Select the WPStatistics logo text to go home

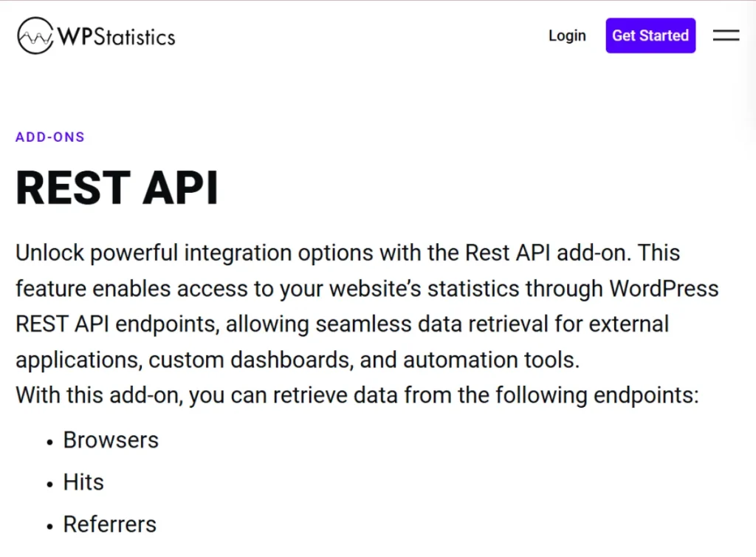(x=118, y=35)
